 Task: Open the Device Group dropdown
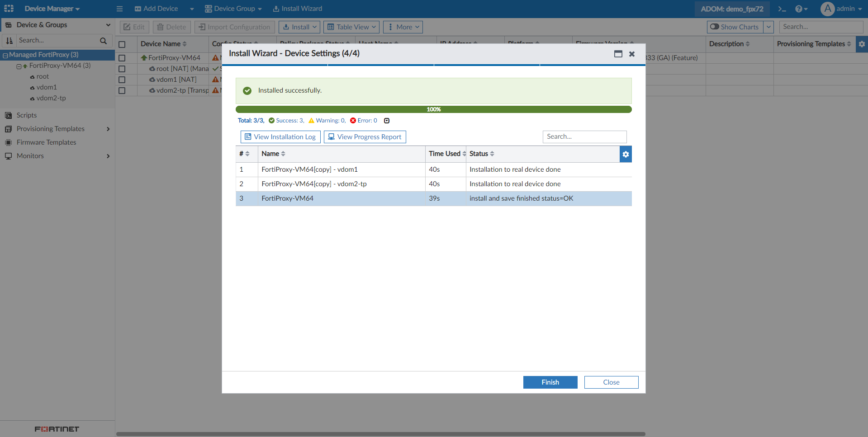[233, 9]
